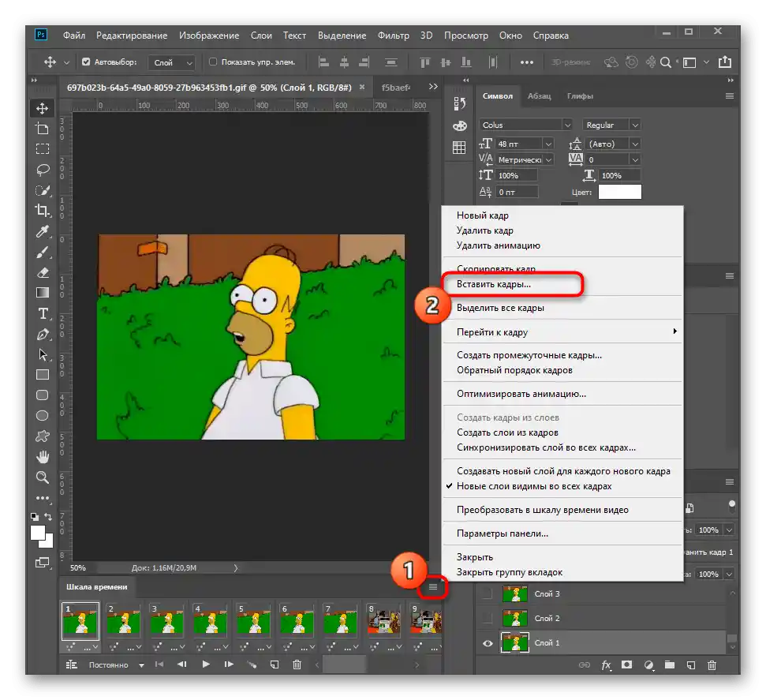
Task: Click the text color swatch under Цвет
Action: click(619, 192)
